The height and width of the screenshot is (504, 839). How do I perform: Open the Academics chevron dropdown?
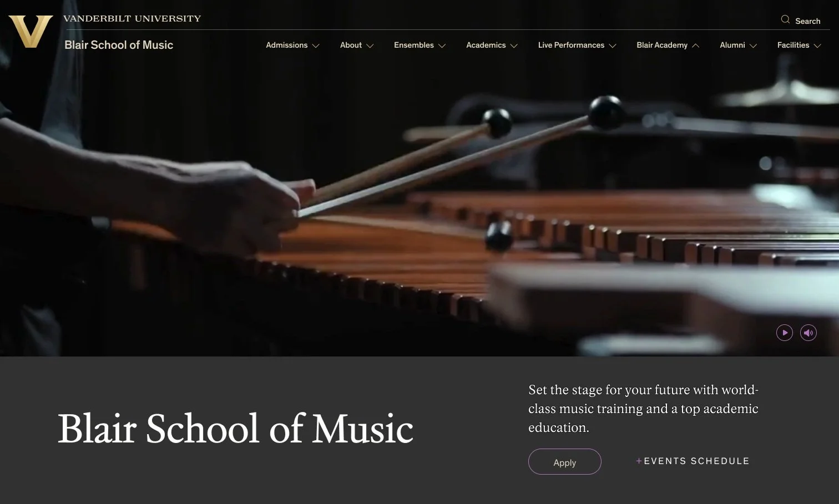point(514,46)
